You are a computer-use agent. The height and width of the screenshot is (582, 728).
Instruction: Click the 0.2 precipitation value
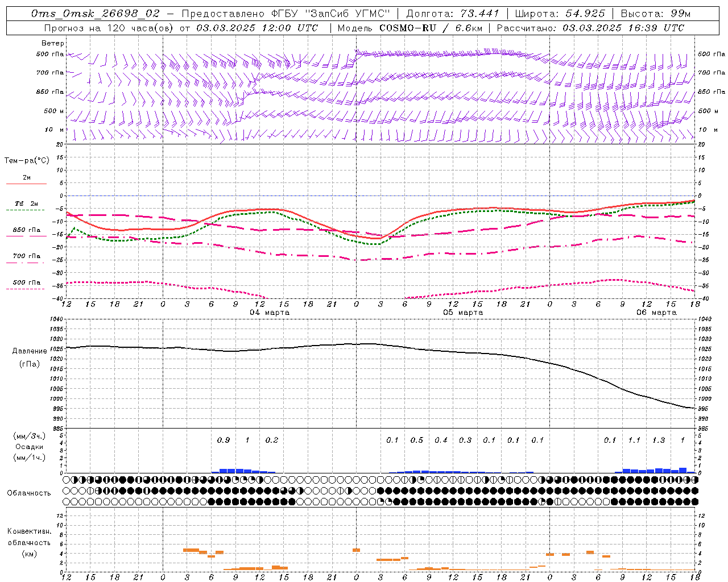pos(272,440)
